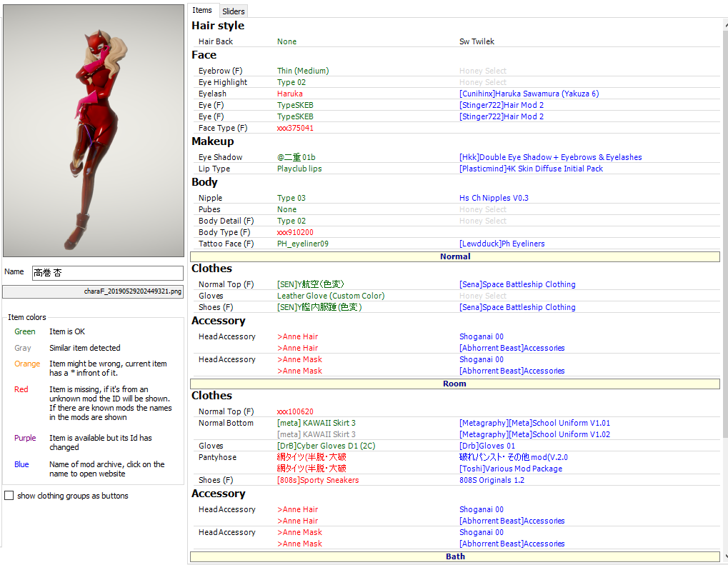728x565 pixels.
Task: Select the xxx910200 Body Type value
Action: point(295,232)
